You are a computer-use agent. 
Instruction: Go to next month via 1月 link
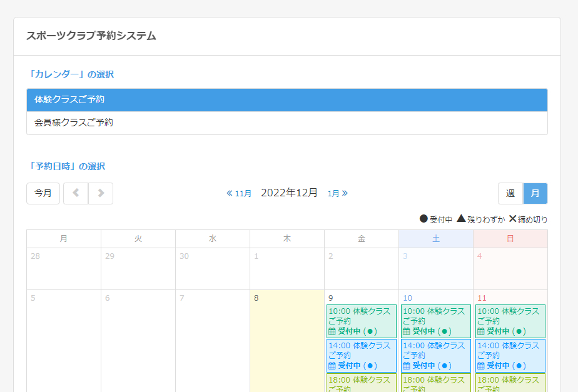click(338, 193)
